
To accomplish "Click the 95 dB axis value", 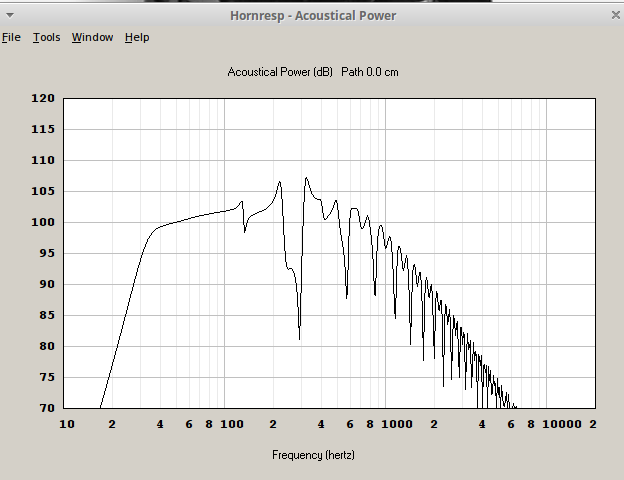I will (x=47, y=253).
